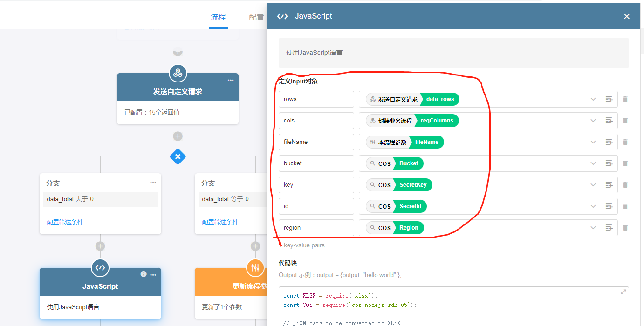The width and height of the screenshot is (644, 326).
Task: Open the 发送自定义请求 node's more options menu
Action: click(x=231, y=80)
